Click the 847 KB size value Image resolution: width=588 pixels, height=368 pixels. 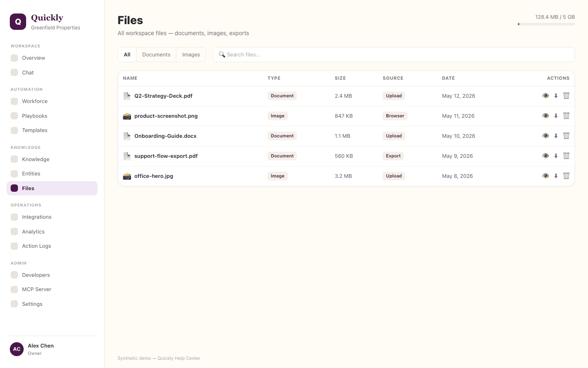344,116
